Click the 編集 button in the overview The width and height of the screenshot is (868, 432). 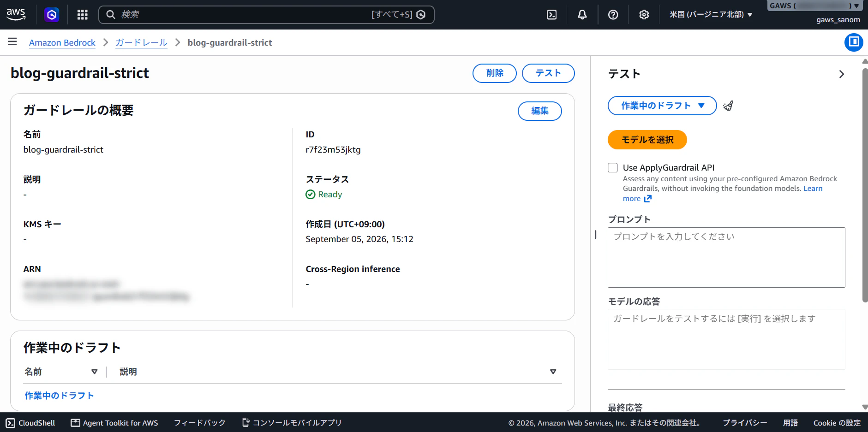540,111
